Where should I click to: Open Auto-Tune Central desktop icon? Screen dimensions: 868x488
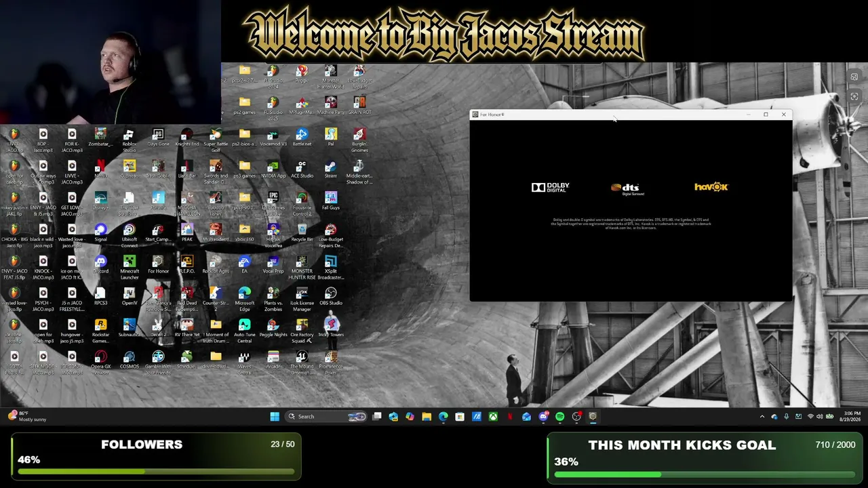pos(244,331)
